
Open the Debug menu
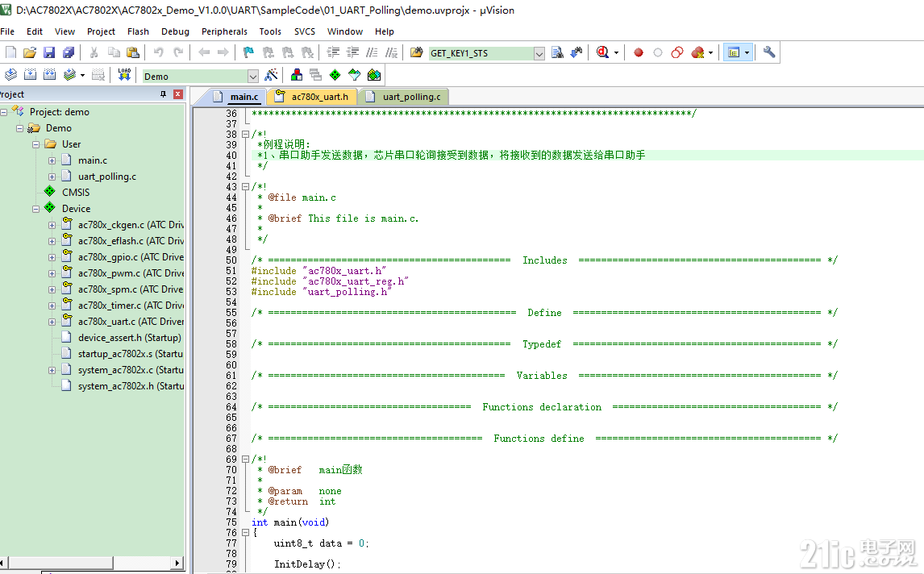coord(175,31)
